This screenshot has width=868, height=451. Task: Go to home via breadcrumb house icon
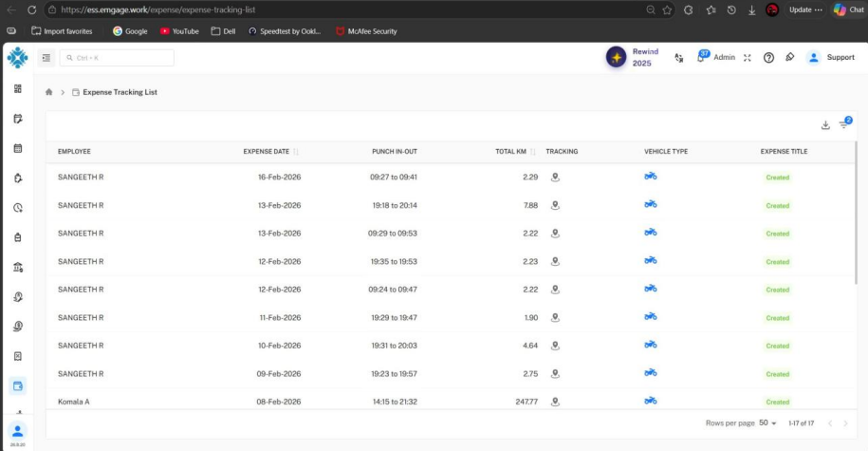[x=48, y=92]
